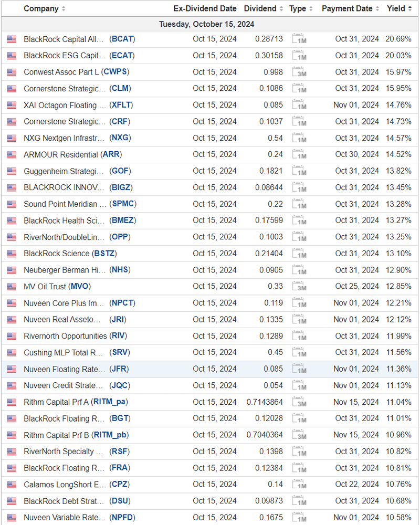Click the monthly payout icon for BCAT
The height and width of the screenshot is (525, 420).
[x=299, y=39]
